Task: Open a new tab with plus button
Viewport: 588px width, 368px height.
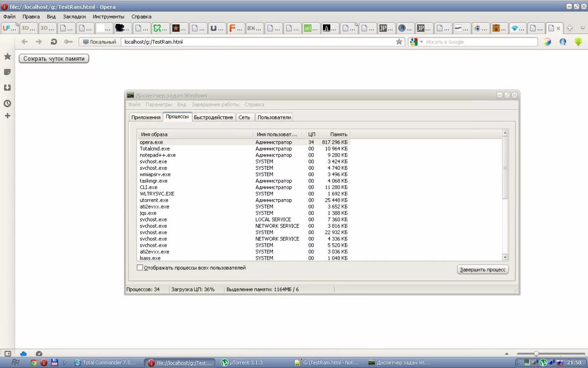Action: [x=569, y=28]
